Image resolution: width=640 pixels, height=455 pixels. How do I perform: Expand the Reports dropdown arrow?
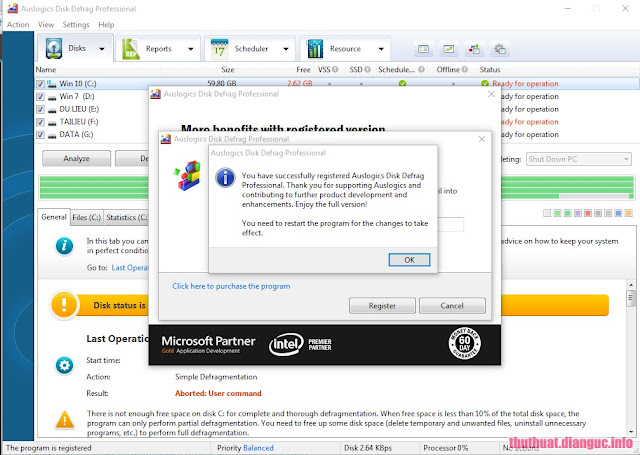pyautogui.click(x=191, y=49)
